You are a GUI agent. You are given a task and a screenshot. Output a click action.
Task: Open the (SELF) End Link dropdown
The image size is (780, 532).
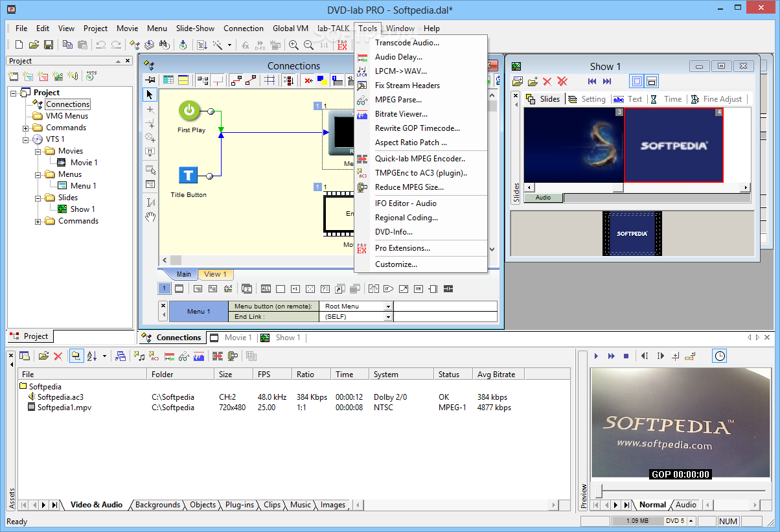[x=388, y=317]
